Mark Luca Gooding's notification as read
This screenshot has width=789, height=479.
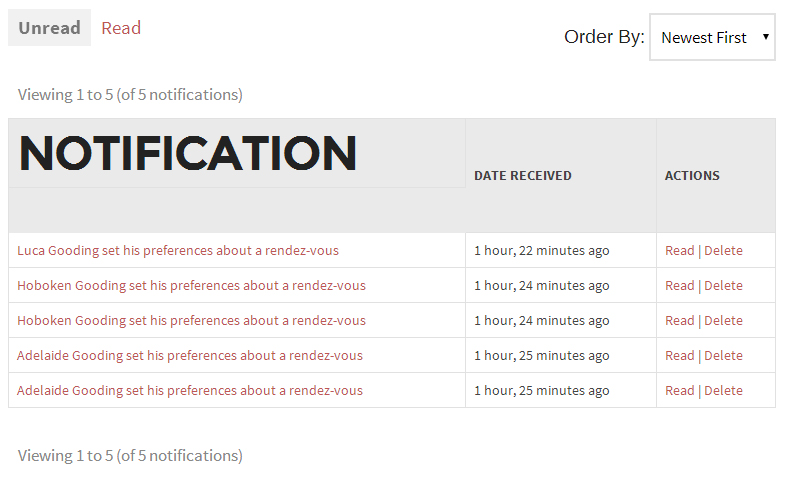(679, 250)
